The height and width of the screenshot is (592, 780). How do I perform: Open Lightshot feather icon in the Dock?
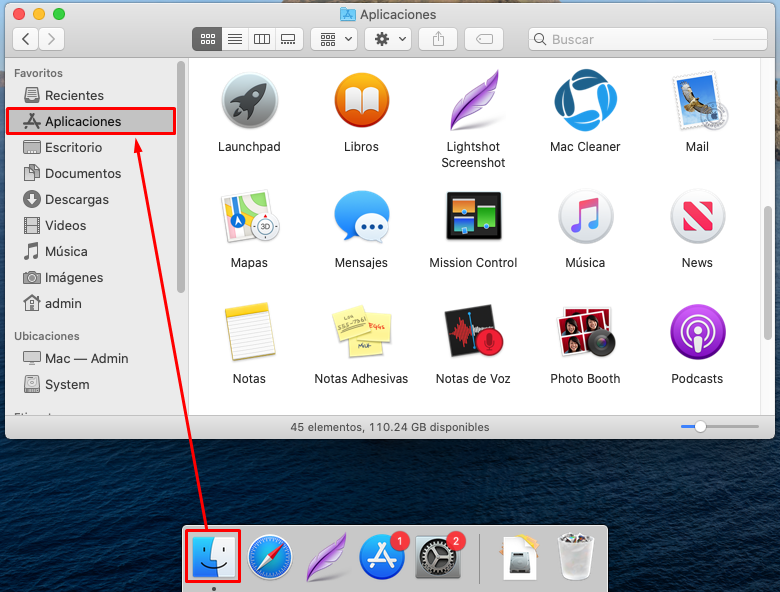pos(326,557)
